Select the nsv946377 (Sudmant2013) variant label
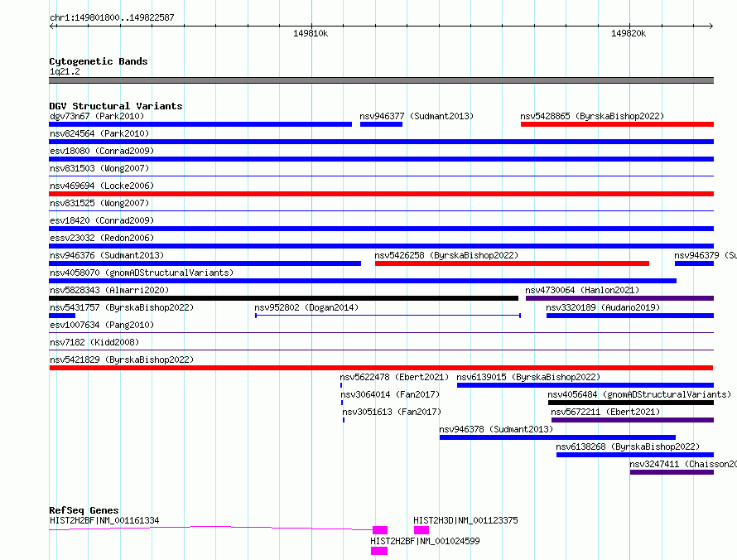Viewport: 737px width, 560px height. point(417,116)
